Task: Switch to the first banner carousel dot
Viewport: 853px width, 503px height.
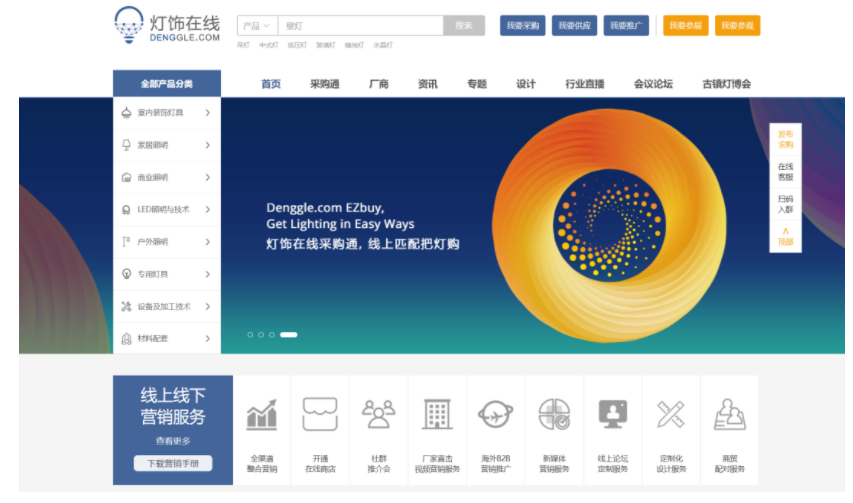Action: [250, 335]
